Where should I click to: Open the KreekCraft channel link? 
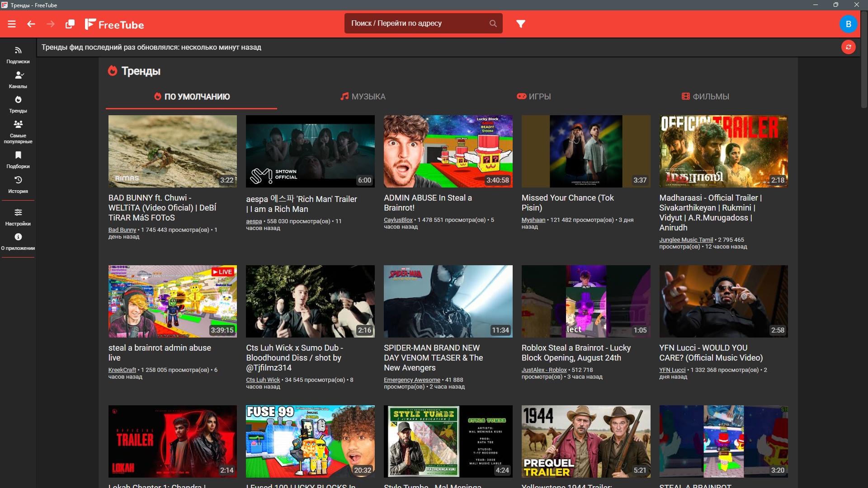click(x=122, y=370)
